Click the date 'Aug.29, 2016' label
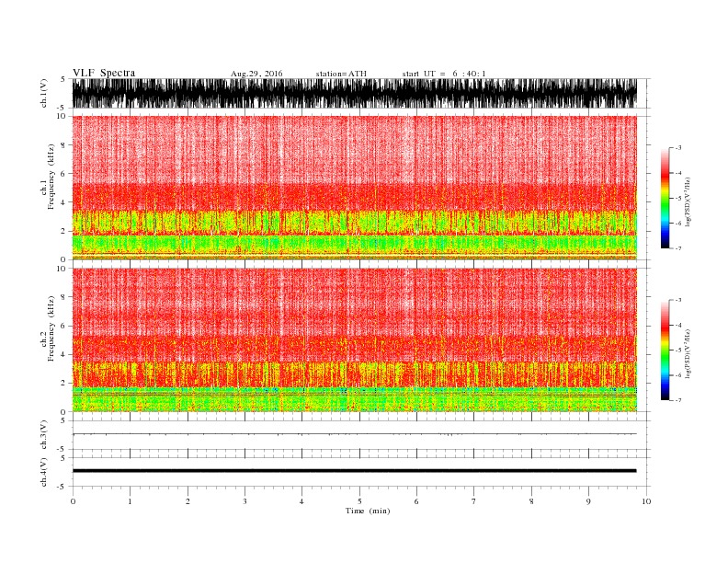This screenshot has width=728, height=563. click(256, 74)
